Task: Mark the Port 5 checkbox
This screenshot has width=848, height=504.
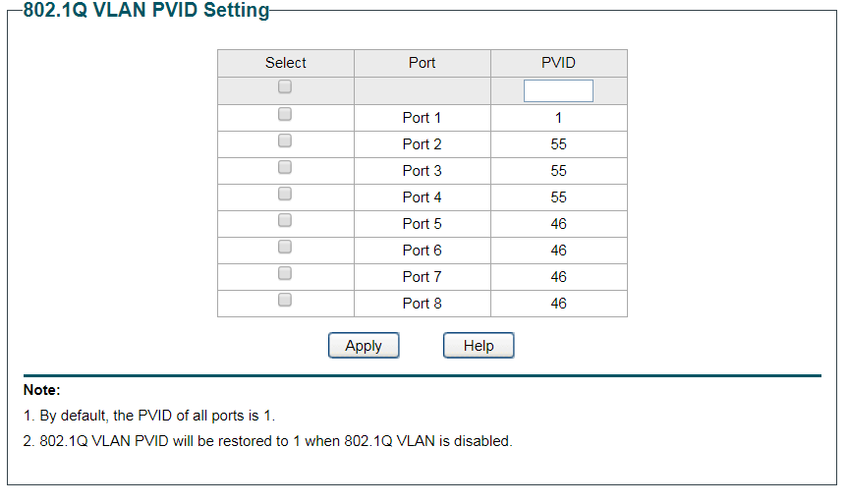Action: [x=285, y=220]
